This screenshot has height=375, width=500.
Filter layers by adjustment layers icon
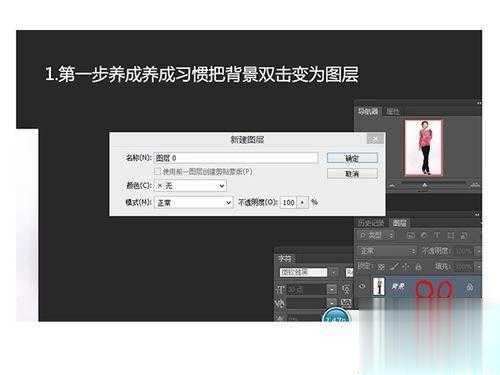[424, 236]
